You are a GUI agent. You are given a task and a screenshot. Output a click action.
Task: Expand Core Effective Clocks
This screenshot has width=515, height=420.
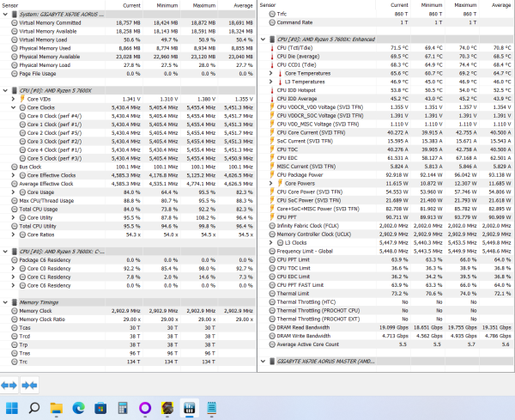point(13,175)
